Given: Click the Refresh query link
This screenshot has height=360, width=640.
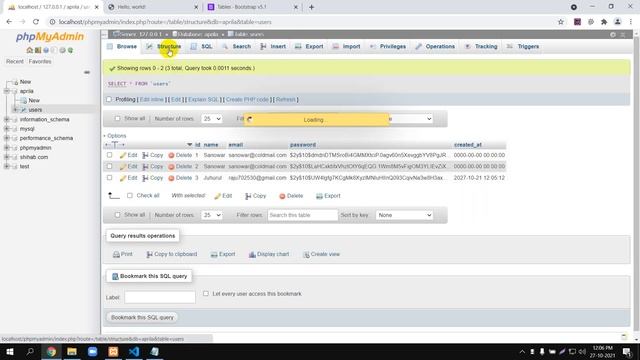Looking at the screenshot, I should 285,100.
